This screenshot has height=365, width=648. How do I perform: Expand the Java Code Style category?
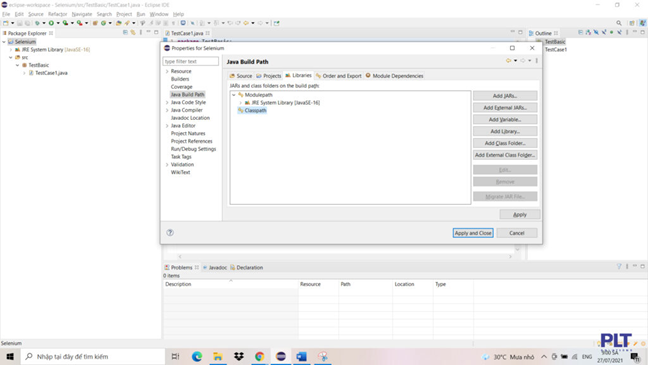167,103
